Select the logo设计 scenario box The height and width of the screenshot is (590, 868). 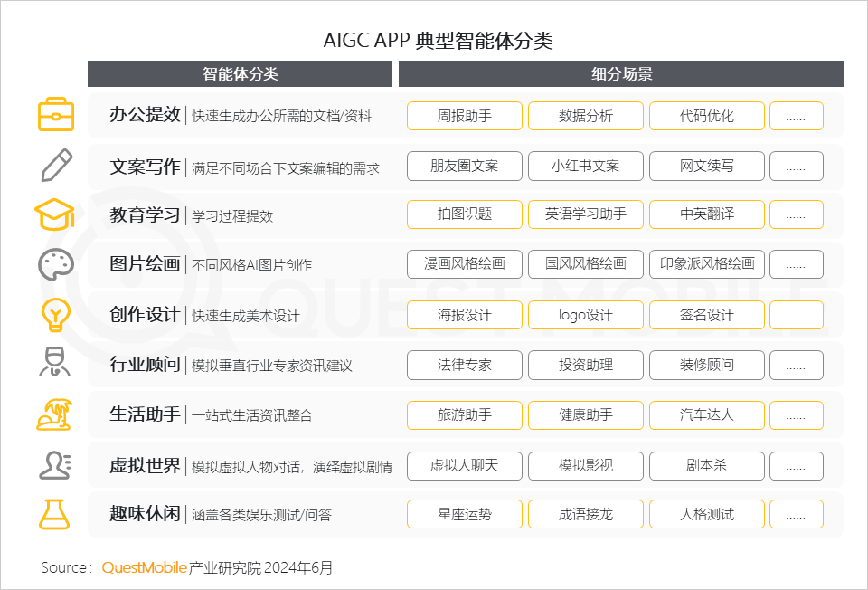coord(585,315)
